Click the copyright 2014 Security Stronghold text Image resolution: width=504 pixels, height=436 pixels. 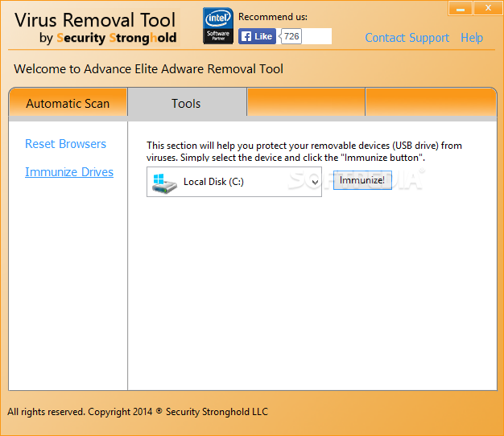[x=138, y=412]
